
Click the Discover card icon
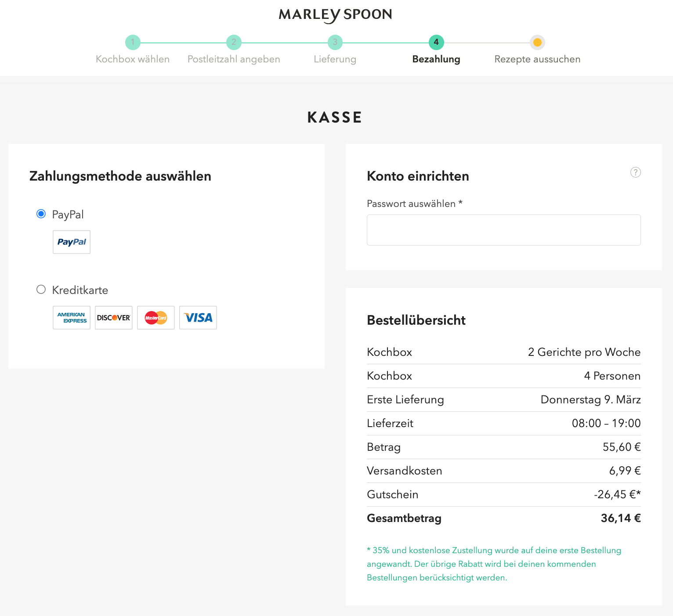(113, 317)
